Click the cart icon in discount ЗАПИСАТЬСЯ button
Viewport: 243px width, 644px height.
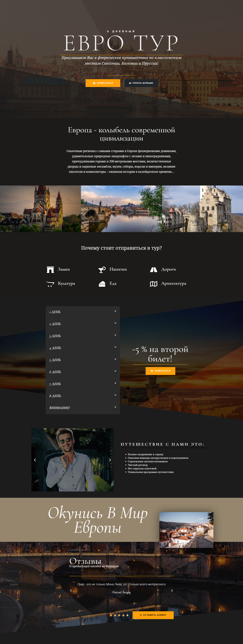[152, 371]
